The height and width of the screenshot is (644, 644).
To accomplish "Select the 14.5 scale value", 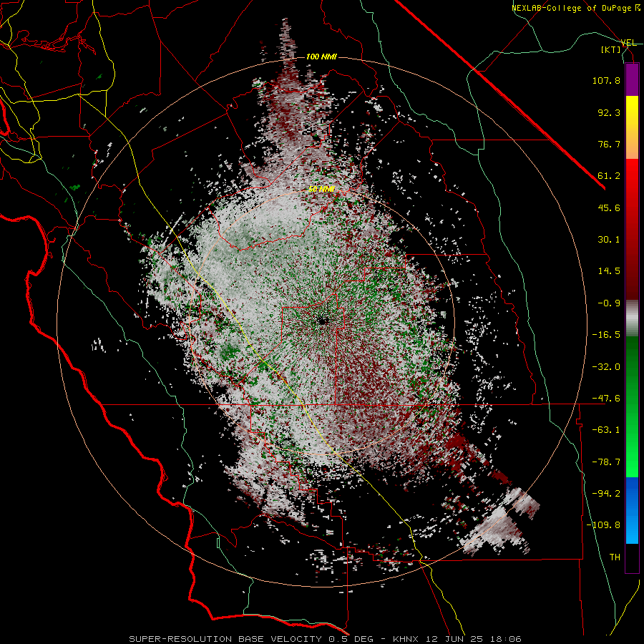I will click(x=609, y=271).
